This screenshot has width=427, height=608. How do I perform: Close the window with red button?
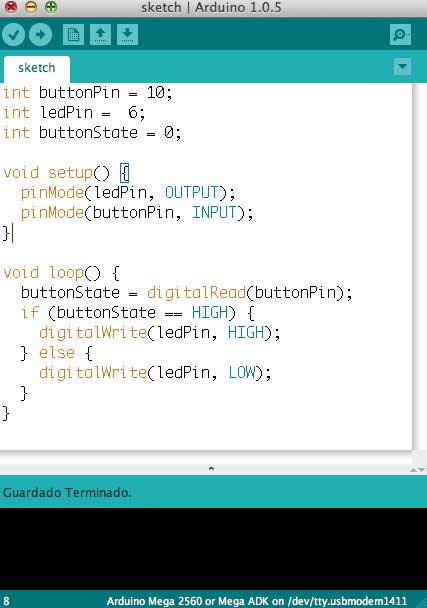pos(11,7)
